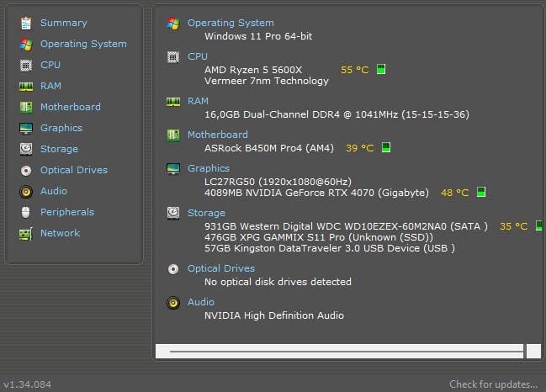Click the Motherboard icon in sidebar
Viewport: 546px width, 392px height.
tap(26, 107)
